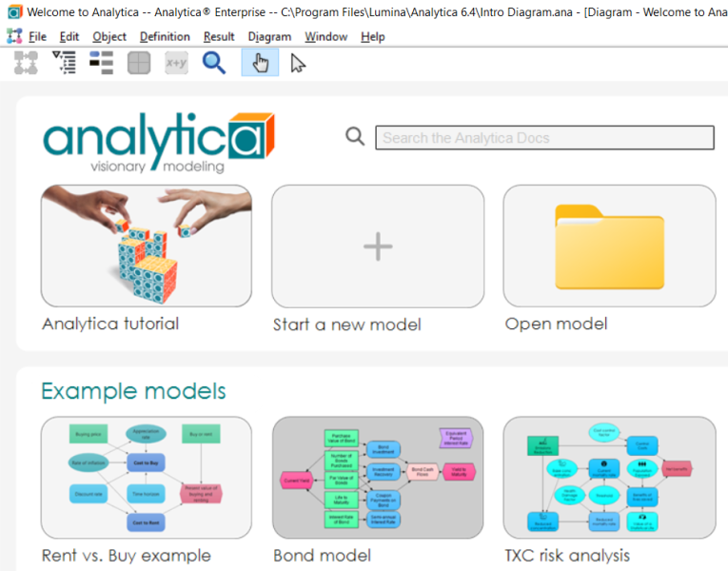This screenshot has height=571, width=728.
Task: Open the File menu
Action: point(37,36)
